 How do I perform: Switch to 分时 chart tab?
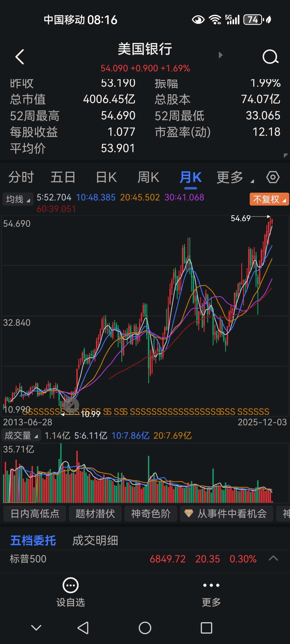point(21,177)
